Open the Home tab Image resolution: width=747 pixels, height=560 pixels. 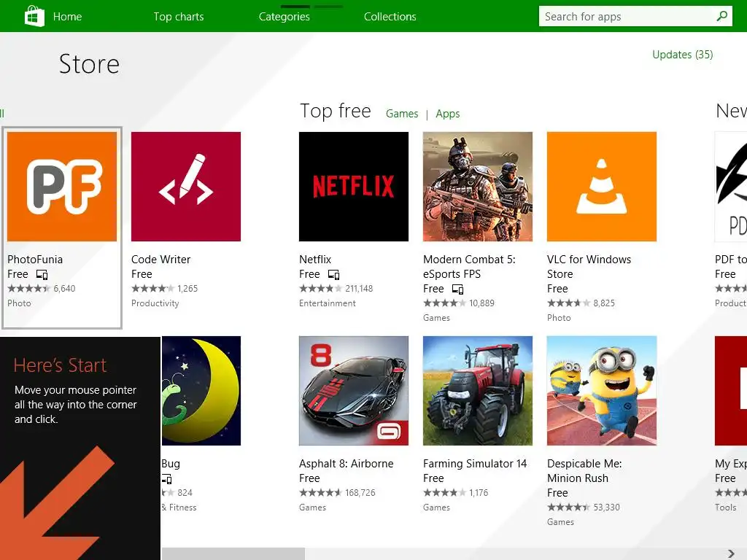(67, 17)
